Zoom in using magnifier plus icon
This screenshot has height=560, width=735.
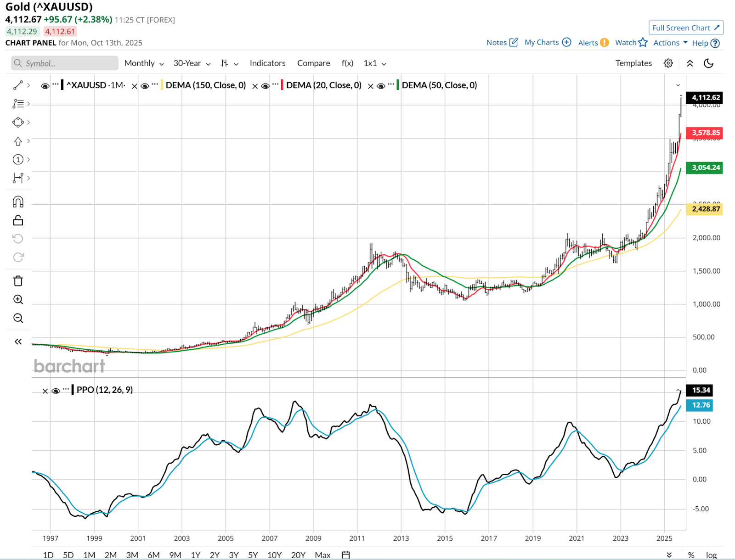tap(18, 300)
